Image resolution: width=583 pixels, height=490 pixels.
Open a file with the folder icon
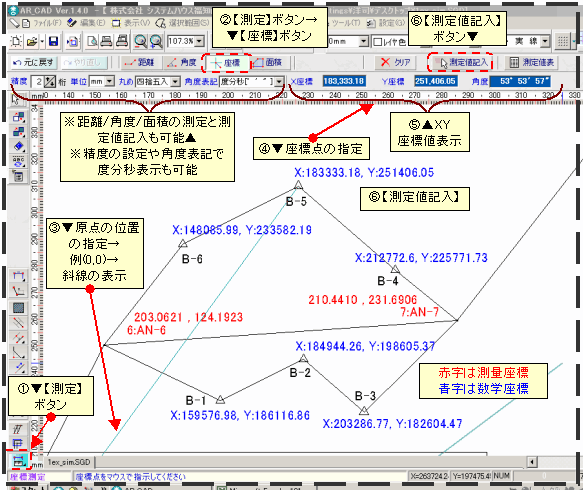[x=32, y=41]
